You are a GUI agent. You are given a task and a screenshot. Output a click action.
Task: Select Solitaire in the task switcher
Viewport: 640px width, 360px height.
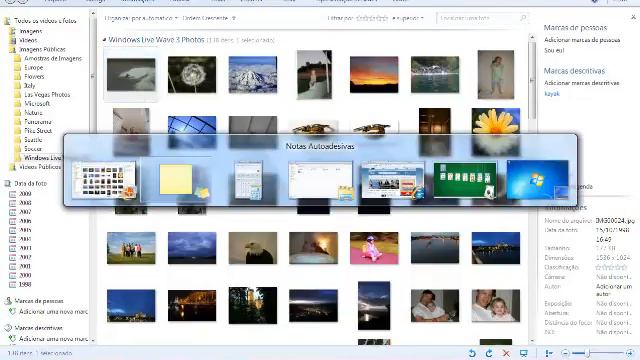(465, 180)
